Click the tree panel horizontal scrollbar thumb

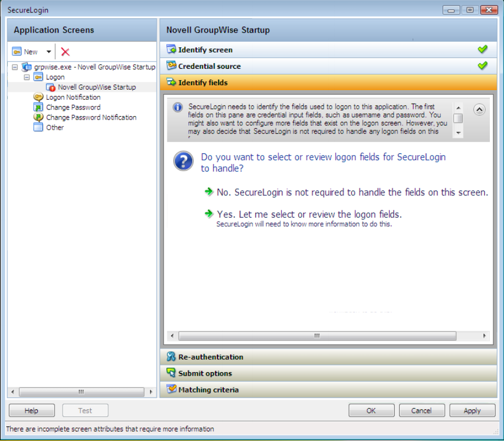tap(81, 392)
